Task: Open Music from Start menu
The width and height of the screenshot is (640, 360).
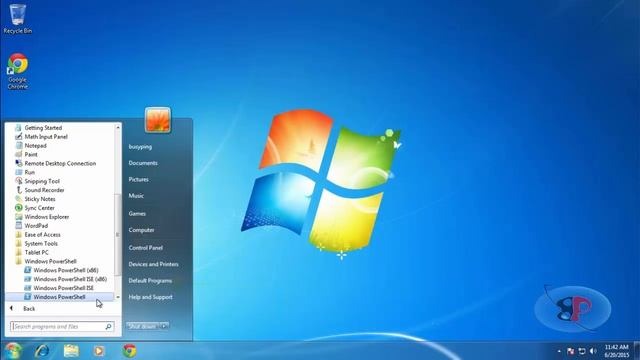Action: [x=136, y=196]
